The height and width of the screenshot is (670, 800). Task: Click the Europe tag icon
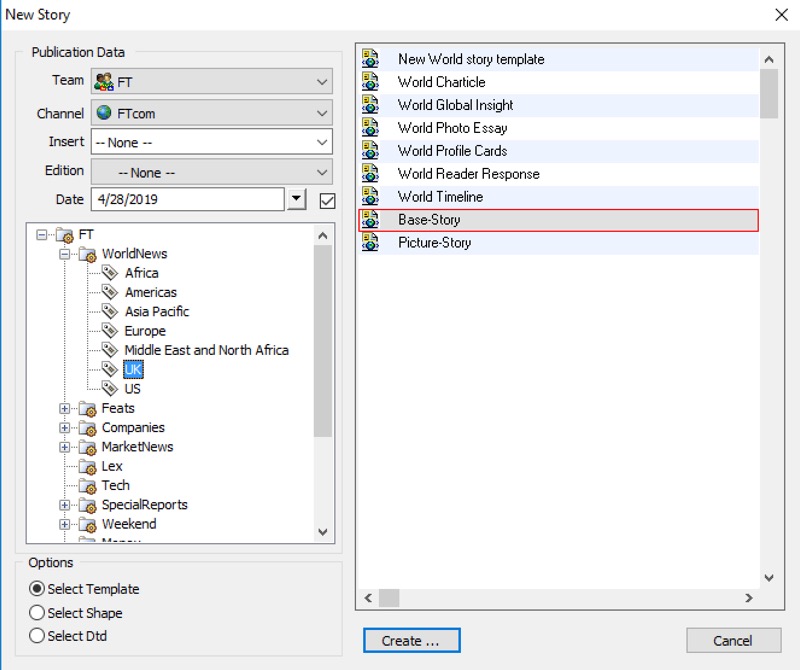point(111,331)
